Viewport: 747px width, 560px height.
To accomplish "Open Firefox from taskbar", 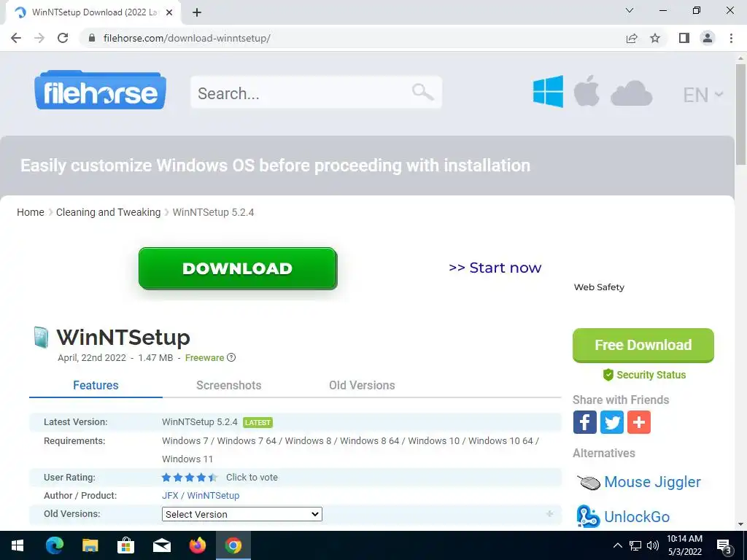I will tap(197, 545).
